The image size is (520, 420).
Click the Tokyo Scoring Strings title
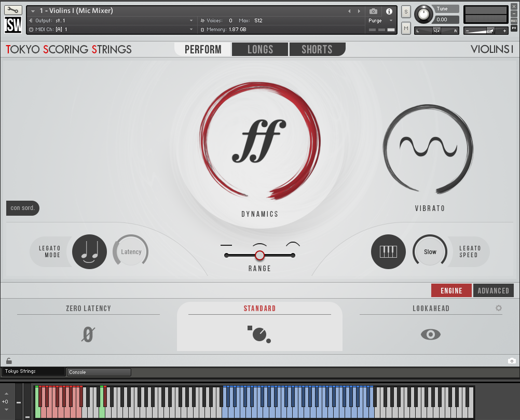pos(69,49)
